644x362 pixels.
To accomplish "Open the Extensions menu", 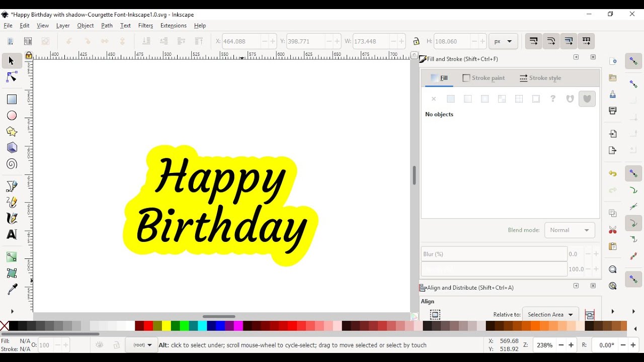I will (x=174, y=26).
